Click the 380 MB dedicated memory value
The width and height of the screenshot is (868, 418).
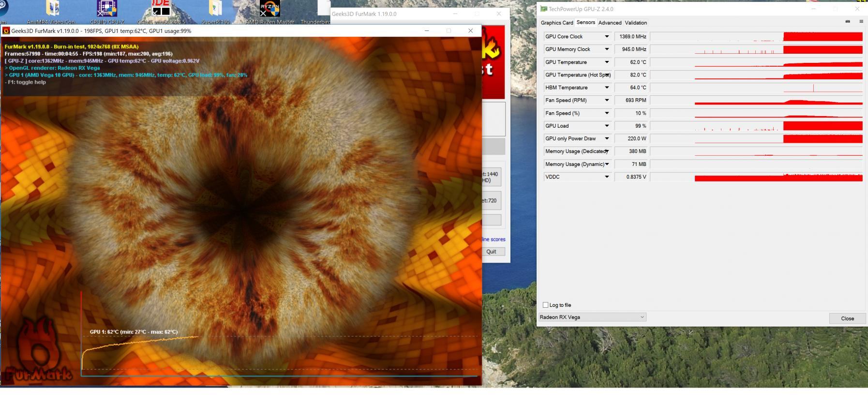pyautogui.click(x=631, y=151)
